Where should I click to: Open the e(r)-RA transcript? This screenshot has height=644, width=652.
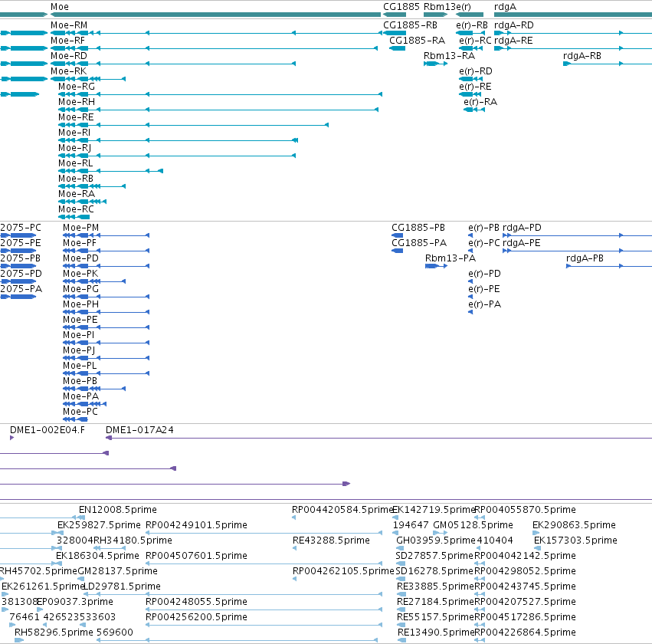(x=480, y=102)
